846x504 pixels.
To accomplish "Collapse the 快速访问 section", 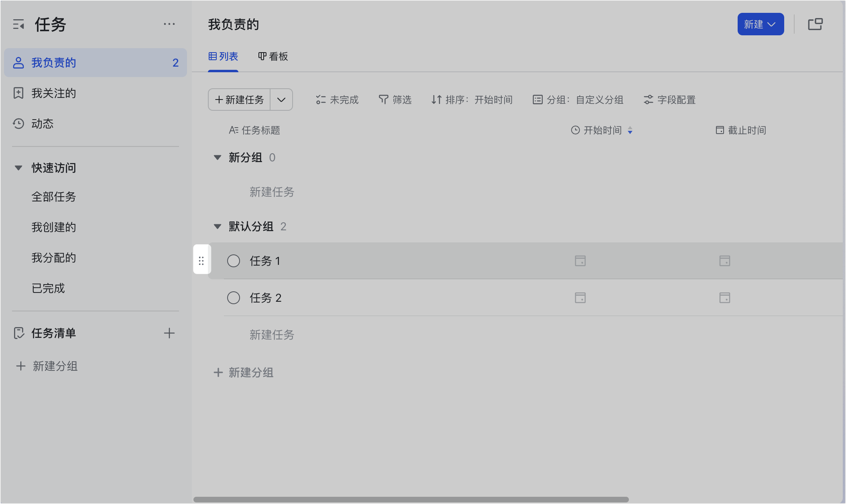I will click(x=18, y=168).
